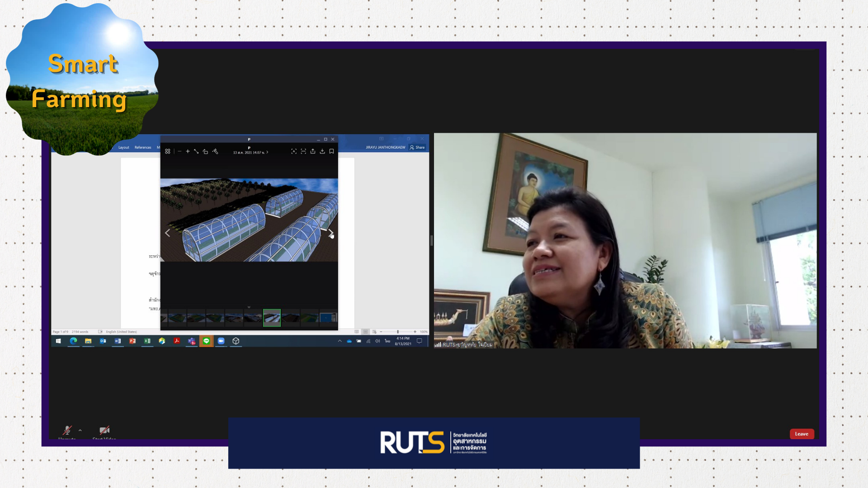Switch to Read Mode view icon
This screenshot has width=868, height=488.
coord(356,332)
